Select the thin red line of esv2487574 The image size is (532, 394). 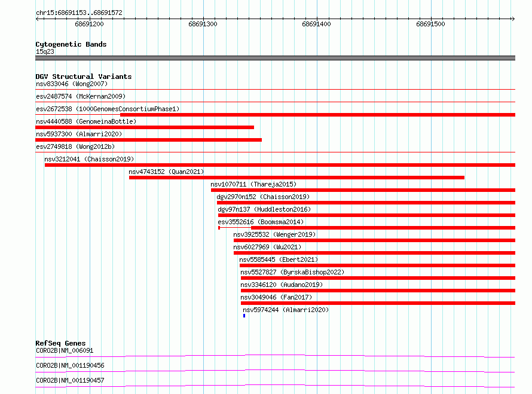tap(275, 102)
